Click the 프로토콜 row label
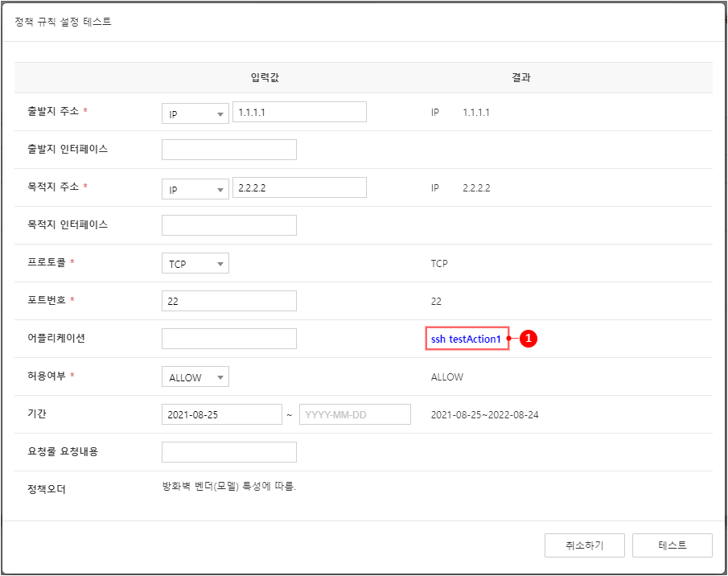This screenshot has height=576, width=728. 47,261
